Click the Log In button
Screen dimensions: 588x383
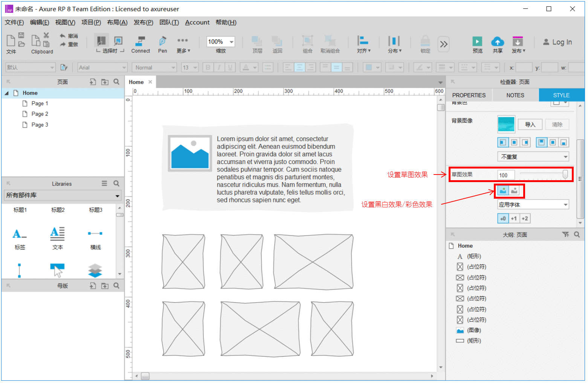[557, 42]
